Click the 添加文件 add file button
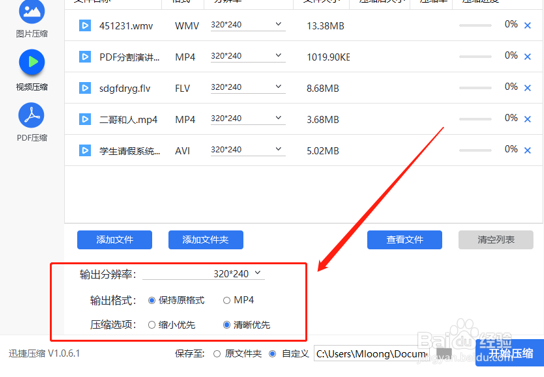The image size is (544, 377). pyautogui.click(x=114, y=240)
